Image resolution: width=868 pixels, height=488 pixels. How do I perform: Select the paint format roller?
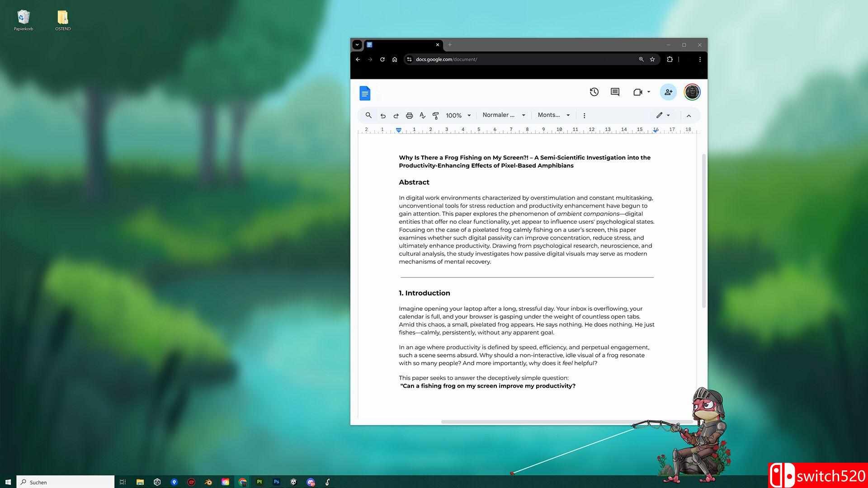coord(435,116)
